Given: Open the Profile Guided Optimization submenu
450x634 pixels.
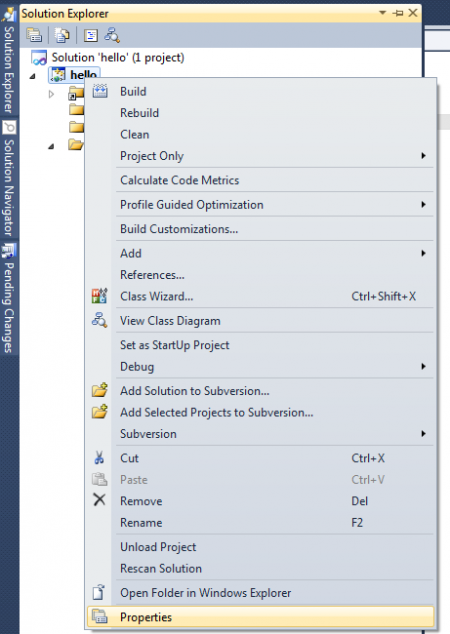Looking at the screenshot, I should [x=261, y=205].
